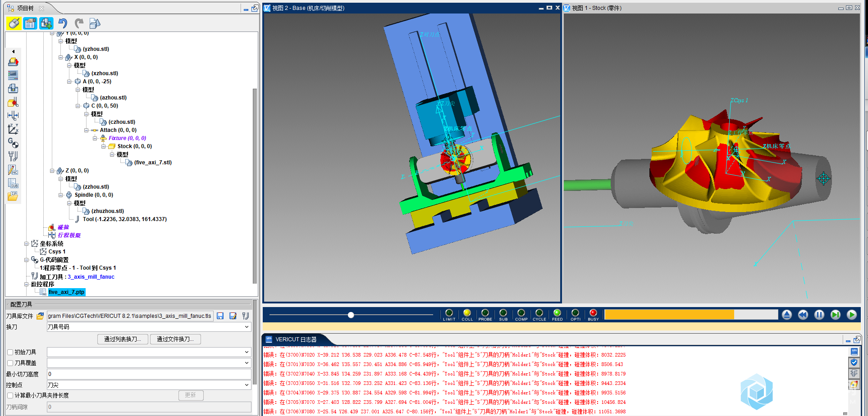This screenshot has width=868, height=416.
Task: Click the 通过列表换刀... button
Action: (x=123, y=339)
